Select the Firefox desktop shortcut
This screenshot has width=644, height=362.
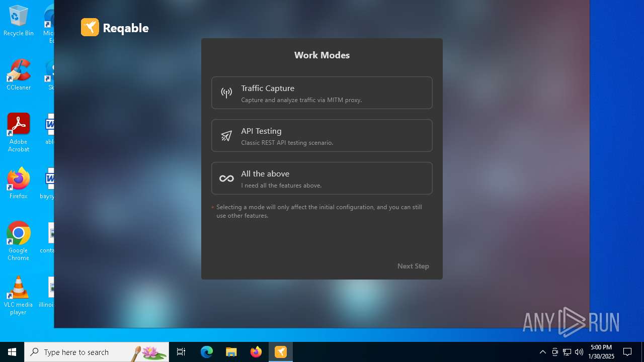(x=19, y=184)
